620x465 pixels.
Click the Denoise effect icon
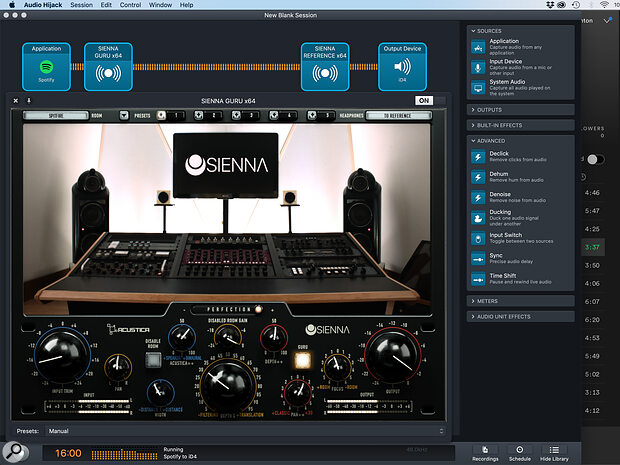click(x=478, y=197)
